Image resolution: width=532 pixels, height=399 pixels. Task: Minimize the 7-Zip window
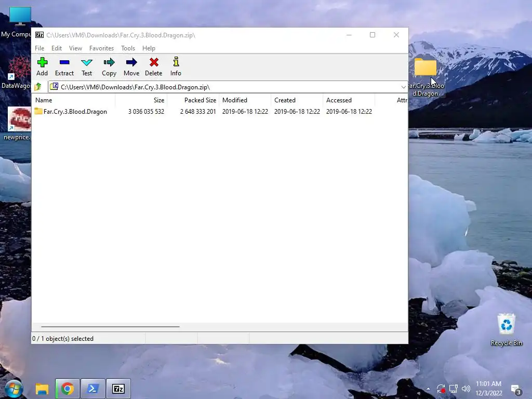tap(349, 35)
